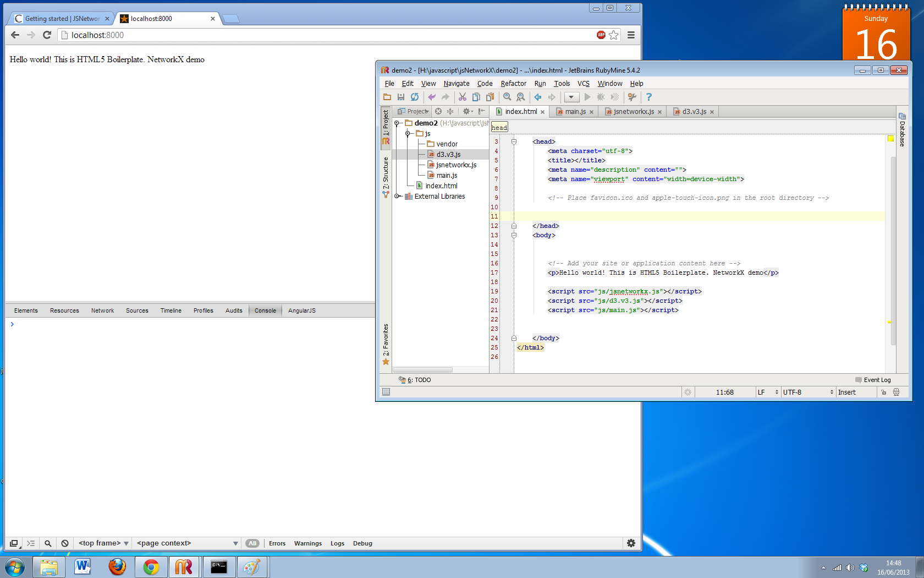The height and width of the screenshot is (578, 924).
Task: Click the Clear console icon in DevTools
Action: pos(65,543)
